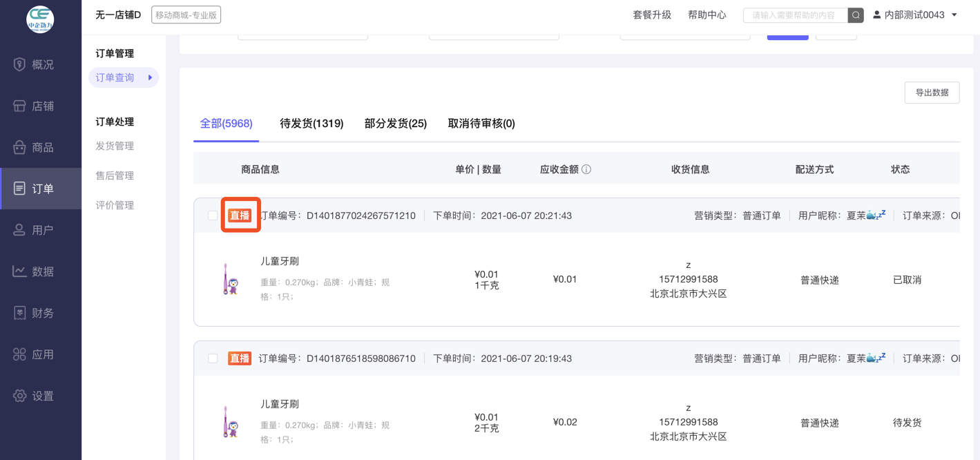The image size is (980, 460).
Task: Expand the 订单查询 submenu arrow
Action: (x=150, y=77)
